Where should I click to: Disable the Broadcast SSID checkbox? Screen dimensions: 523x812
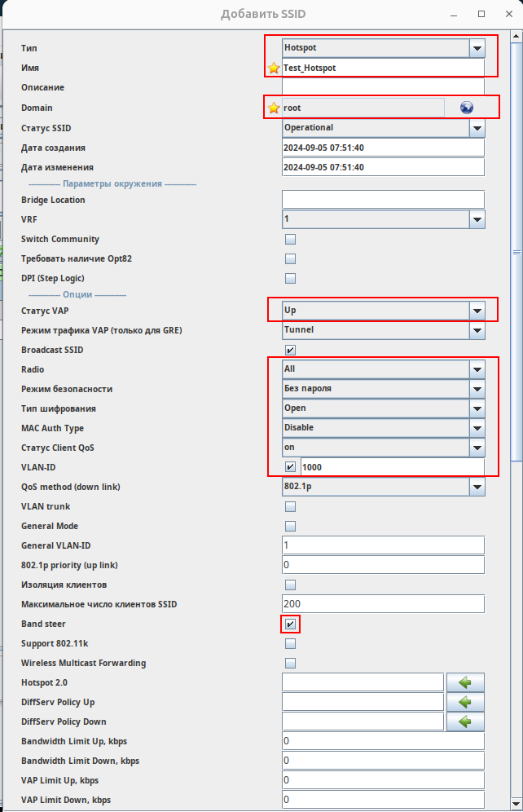tap(290, 350)
